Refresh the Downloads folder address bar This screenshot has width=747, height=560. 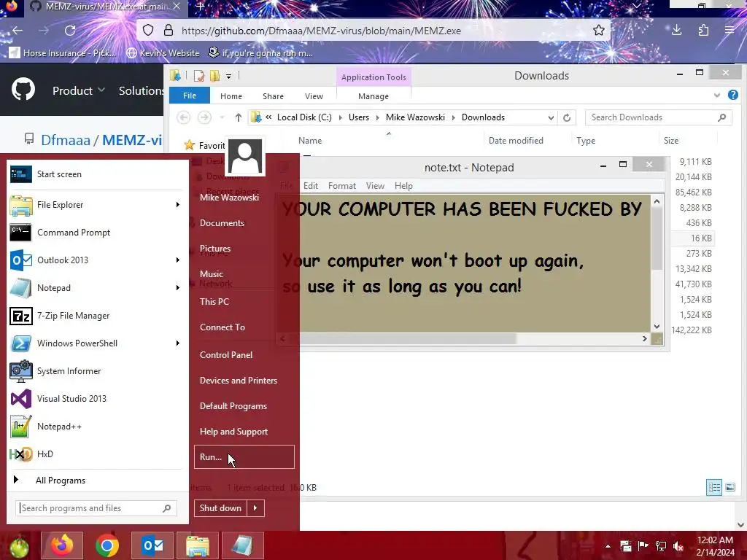click(x=567, y=117)
